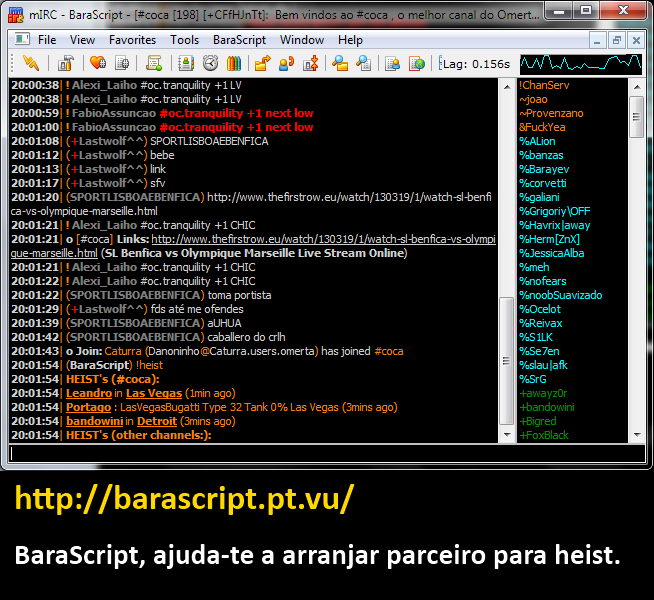Select %ALion in the nick list

[537, 141]
